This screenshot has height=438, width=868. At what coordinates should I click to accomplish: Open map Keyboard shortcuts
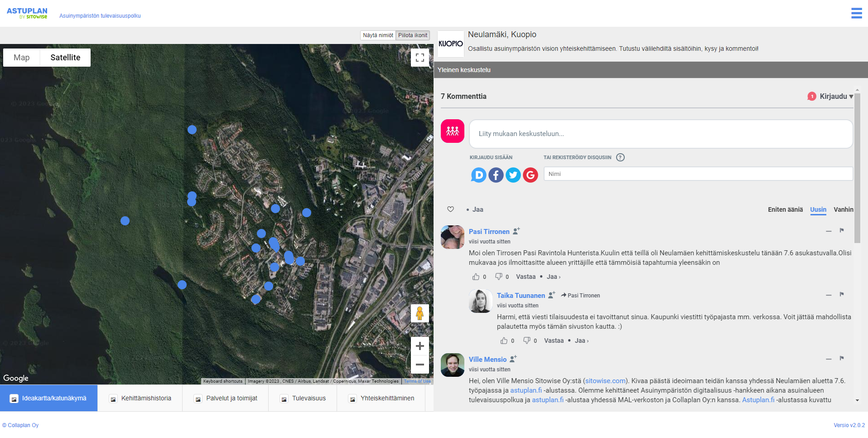pyautogui.click(x=223, y=381)
